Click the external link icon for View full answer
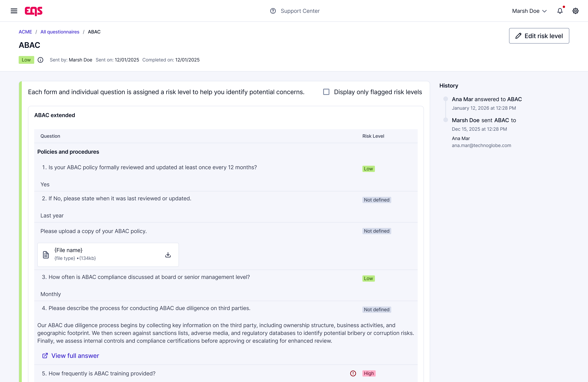588x382 pixels. tap(45, 356)
